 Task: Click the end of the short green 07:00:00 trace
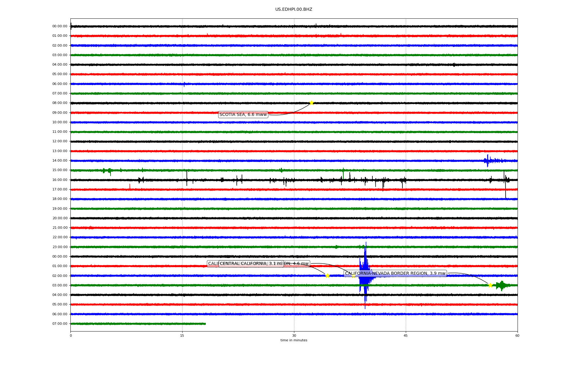click(205, 324)
